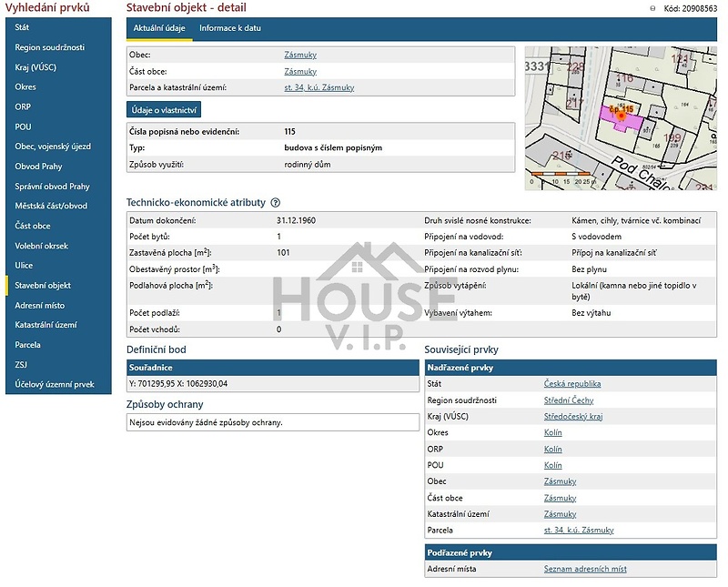The image size is (728, 587).
Task: Click the orange building marker on the map
Action: pyautogui.click(x=622, y=115)
